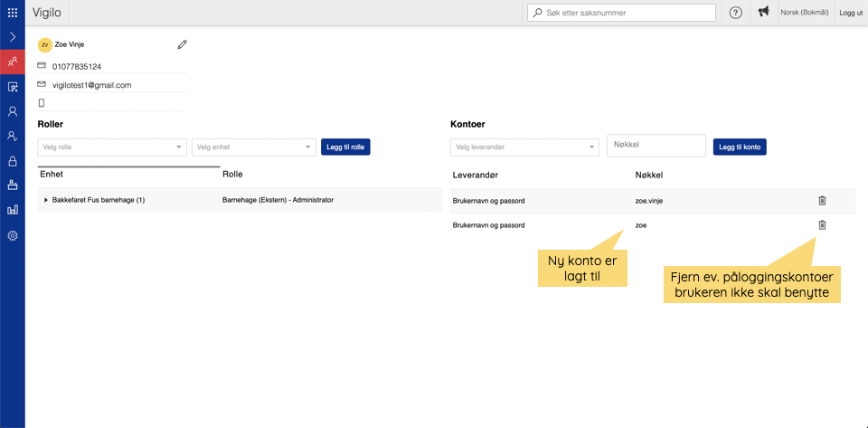Open the megaphone announcements icon

click(764, 13)
